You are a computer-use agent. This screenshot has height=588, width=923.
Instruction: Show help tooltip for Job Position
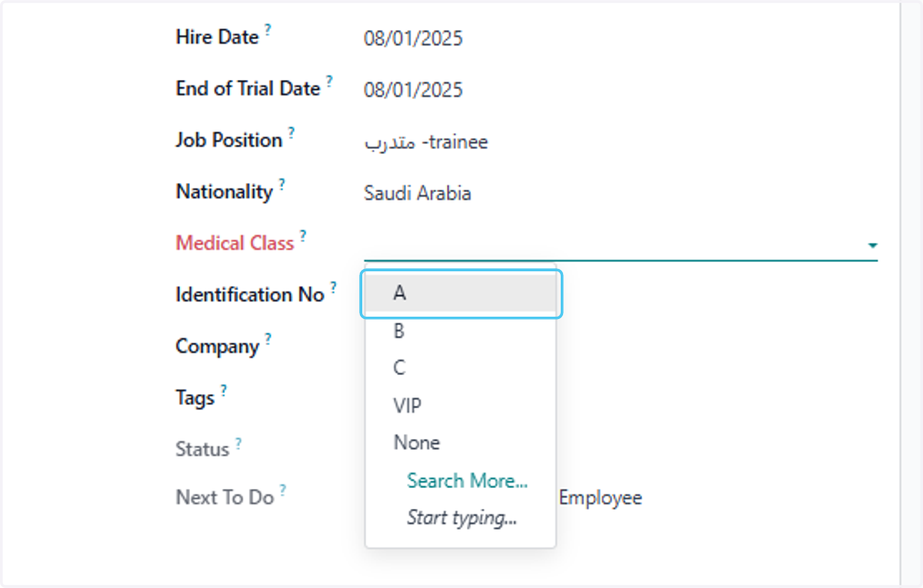tap(292, 132)
